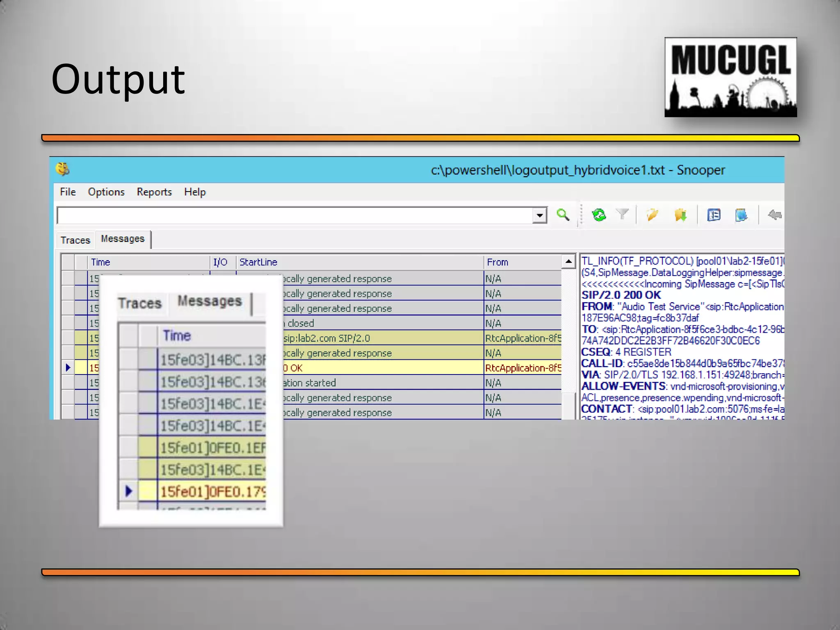Click the gray back arrow icon
840x630 pixels.
click(774, 215)
